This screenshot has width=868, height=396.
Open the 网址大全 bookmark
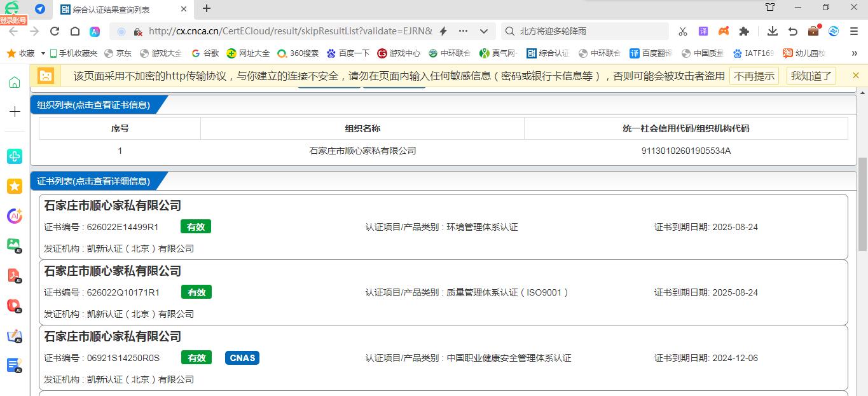click(x=249, y=53)
